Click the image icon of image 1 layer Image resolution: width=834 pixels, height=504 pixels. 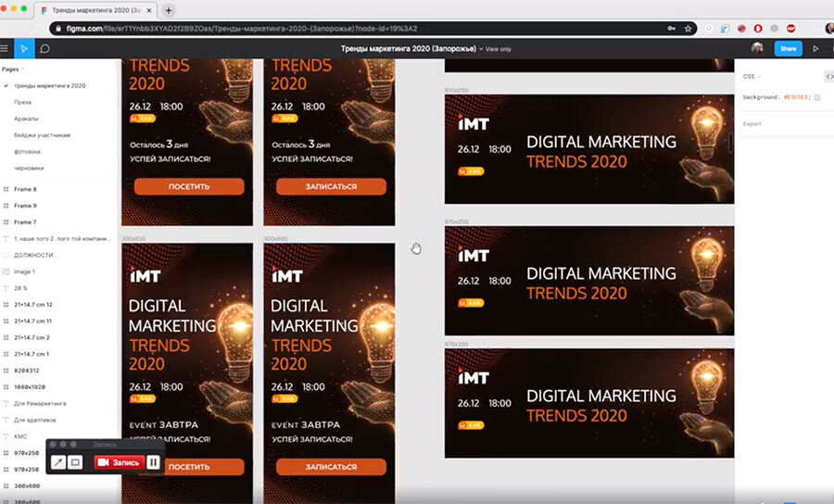[x=6, y=271]
